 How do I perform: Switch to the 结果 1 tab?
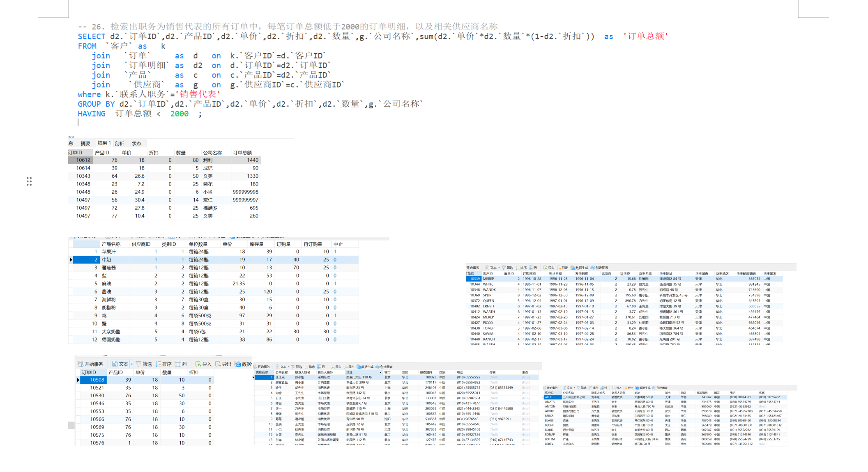(104, 143)
